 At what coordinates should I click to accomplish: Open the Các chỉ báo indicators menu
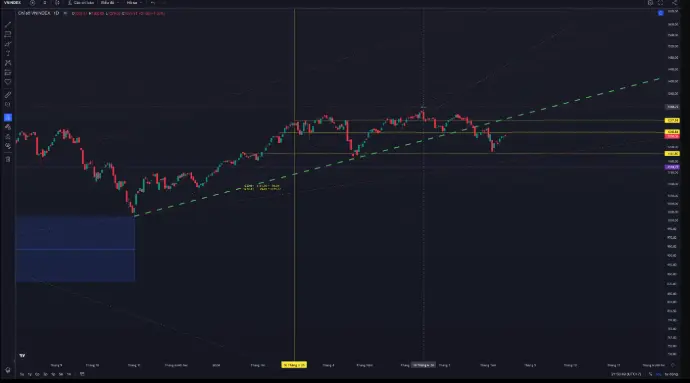tap(81, 3)
